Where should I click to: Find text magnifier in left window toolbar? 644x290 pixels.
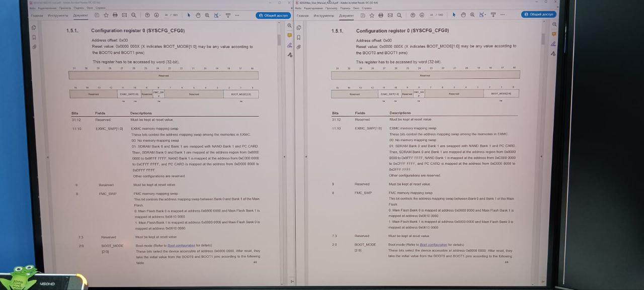134,15
